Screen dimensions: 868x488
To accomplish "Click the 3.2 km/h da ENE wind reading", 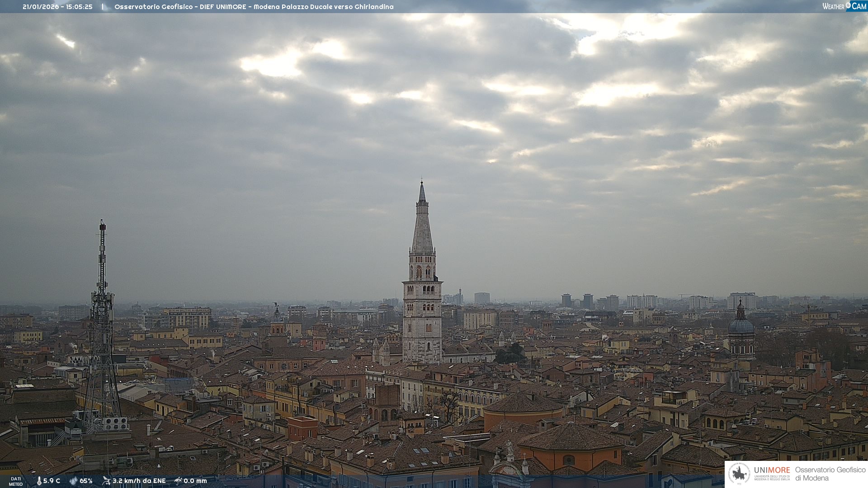I will pos(139,481).
